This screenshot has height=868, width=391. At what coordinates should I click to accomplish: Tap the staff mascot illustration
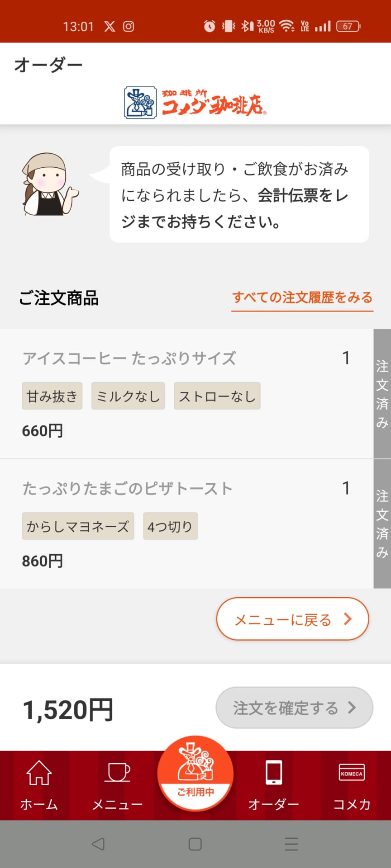[49, 184]
